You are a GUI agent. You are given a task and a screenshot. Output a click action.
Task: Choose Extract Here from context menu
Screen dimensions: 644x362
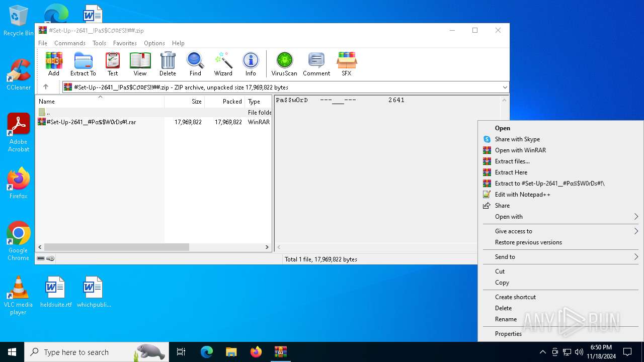[x=511, y=172]
